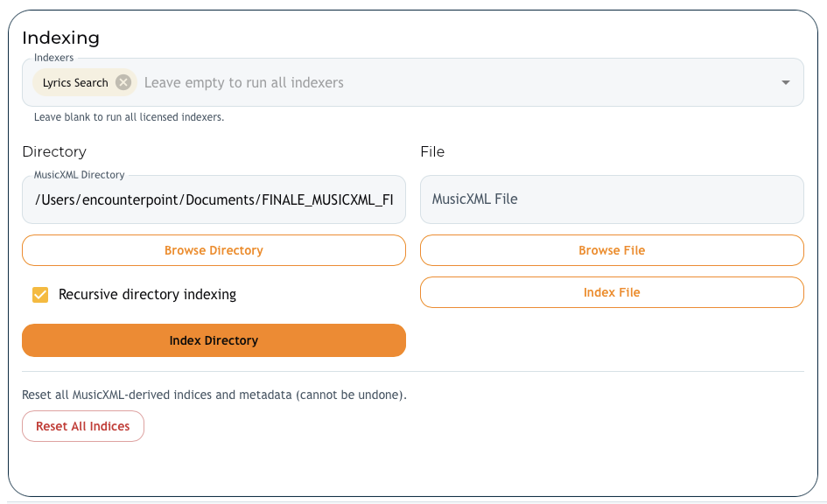Click the reset warning description text
827x504 pixels.
[214, 395]
